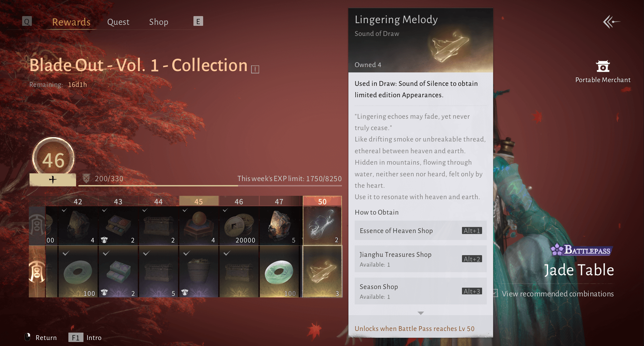Viewport: 644px width, 346px height.
Task: Go to Season Shop
Action: click(421, 291)
